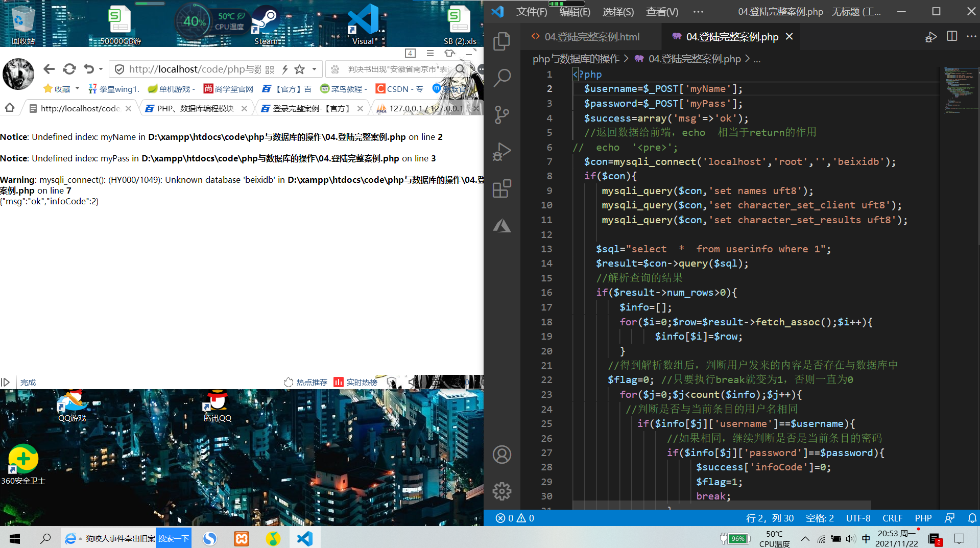Change language mode via PHP status item
The image size is (980, 548).
point(923,518)
